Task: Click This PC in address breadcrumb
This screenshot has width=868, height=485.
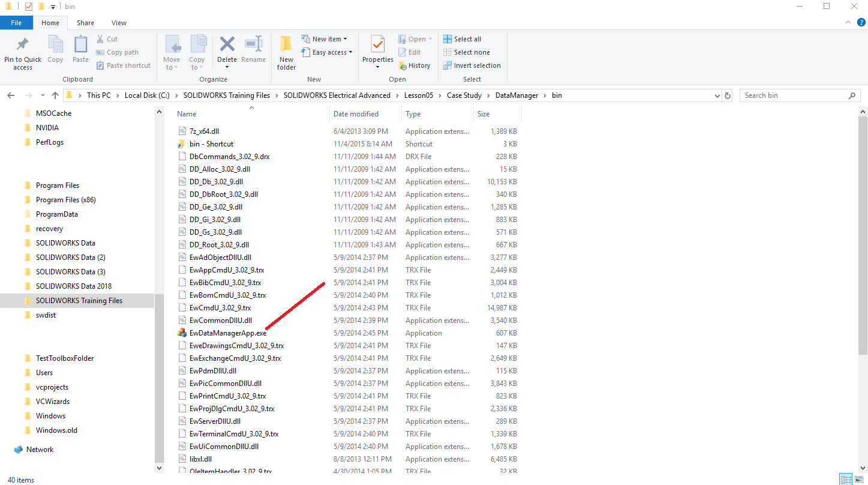Action: point(98,95)
